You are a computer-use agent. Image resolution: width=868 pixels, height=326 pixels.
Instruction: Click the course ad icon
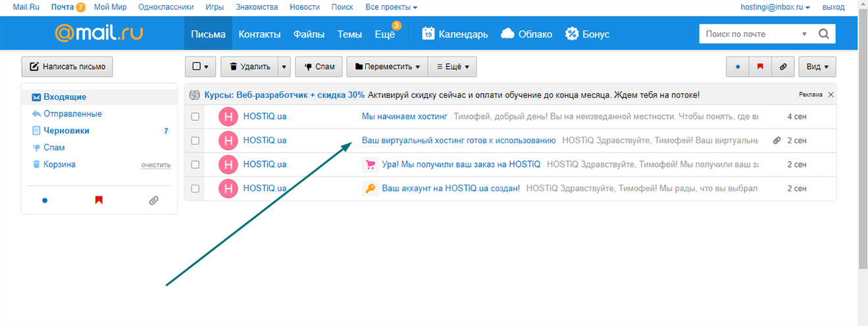(x=194, y=95)
